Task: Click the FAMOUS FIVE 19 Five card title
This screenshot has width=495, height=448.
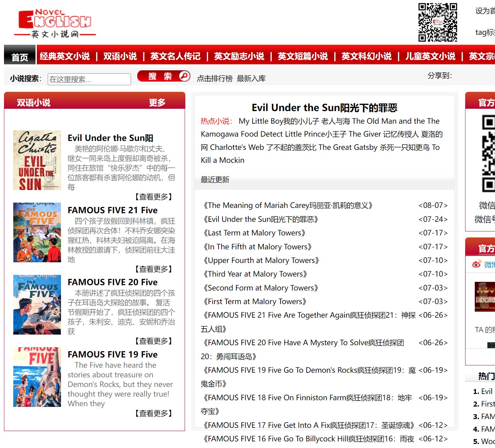Action: [113, 354]
